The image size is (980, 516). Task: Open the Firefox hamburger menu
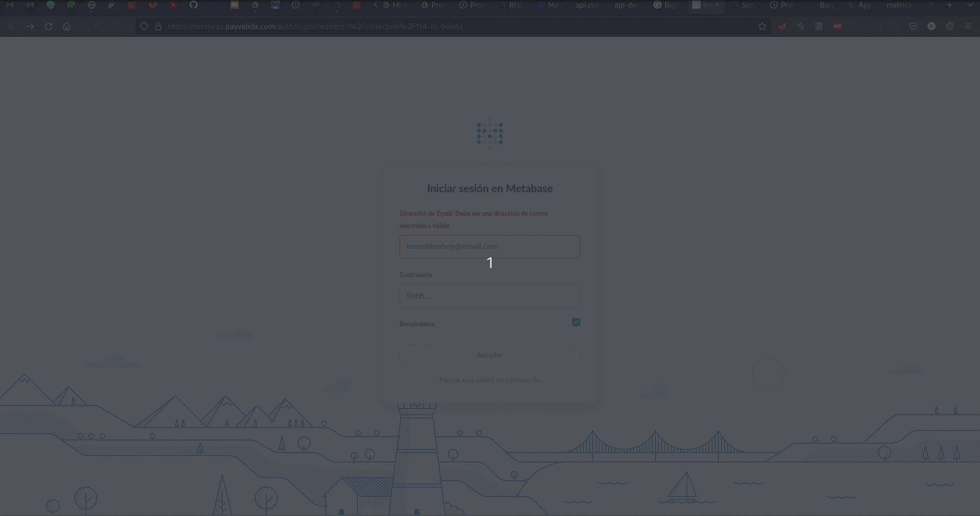(x=968, y=26)
